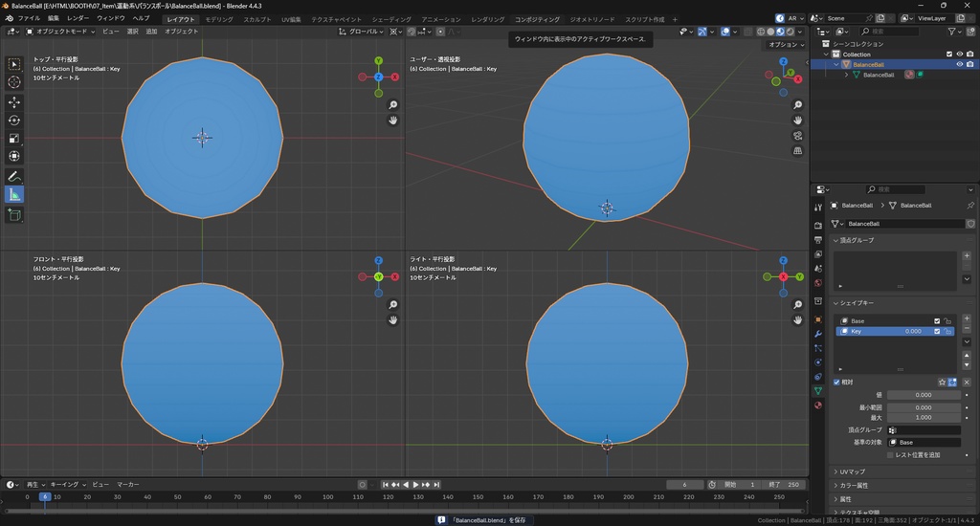
Task: Select the Move tool in the toolbar
Action: [14, 101]
